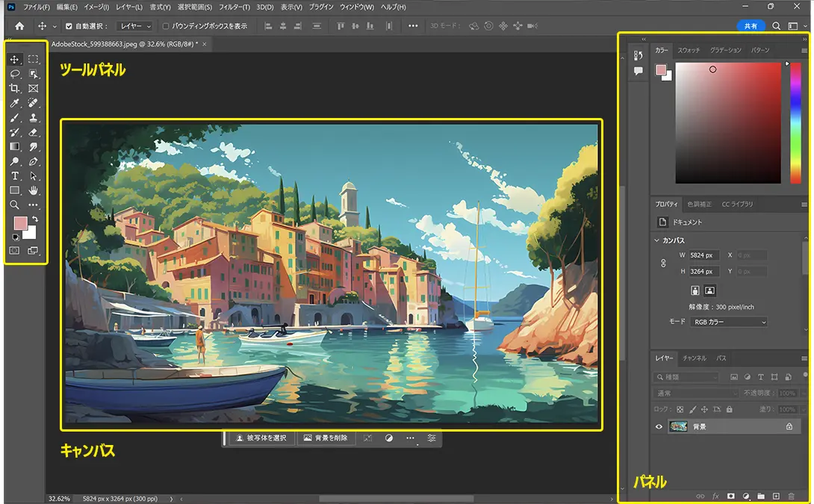
Task: Open the layer filter 種類 dropdown
Action: (686, 377)
